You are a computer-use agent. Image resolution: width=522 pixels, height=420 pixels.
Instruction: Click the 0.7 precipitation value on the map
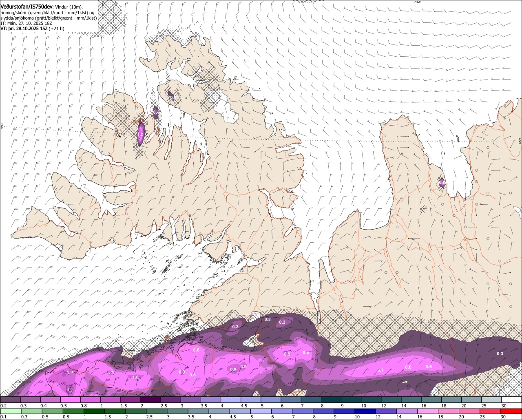click(x=380, y=370)
